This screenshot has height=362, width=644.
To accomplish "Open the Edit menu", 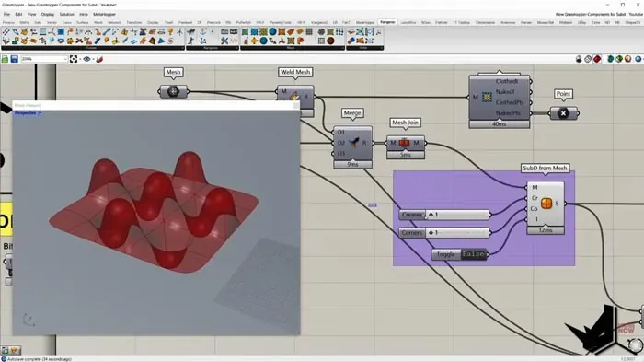I will pos(19,14).
